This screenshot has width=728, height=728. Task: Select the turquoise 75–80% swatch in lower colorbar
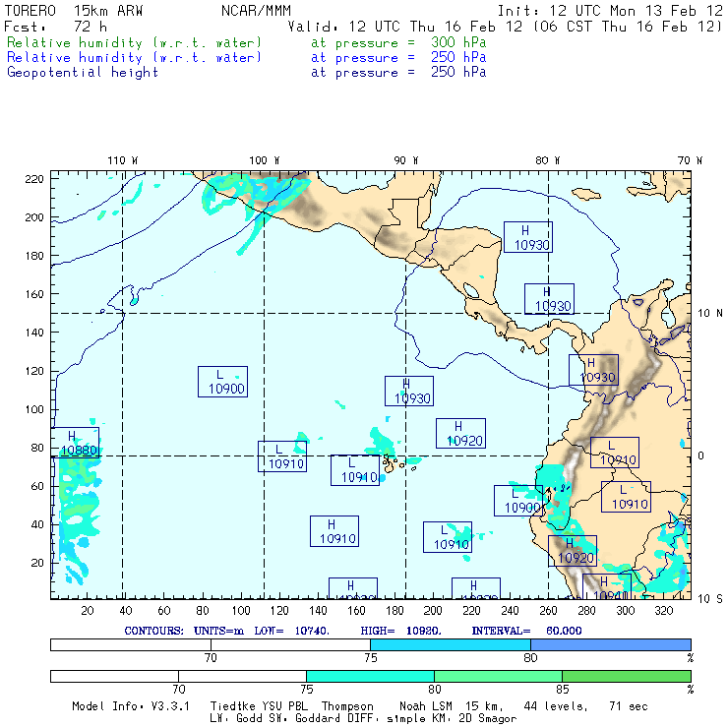coord(370,676)
